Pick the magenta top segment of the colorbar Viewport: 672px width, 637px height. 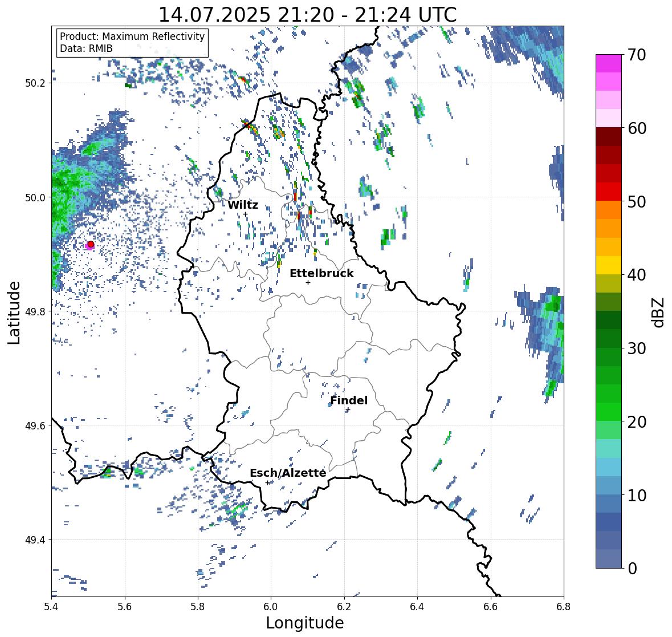[x=609, y=63]
